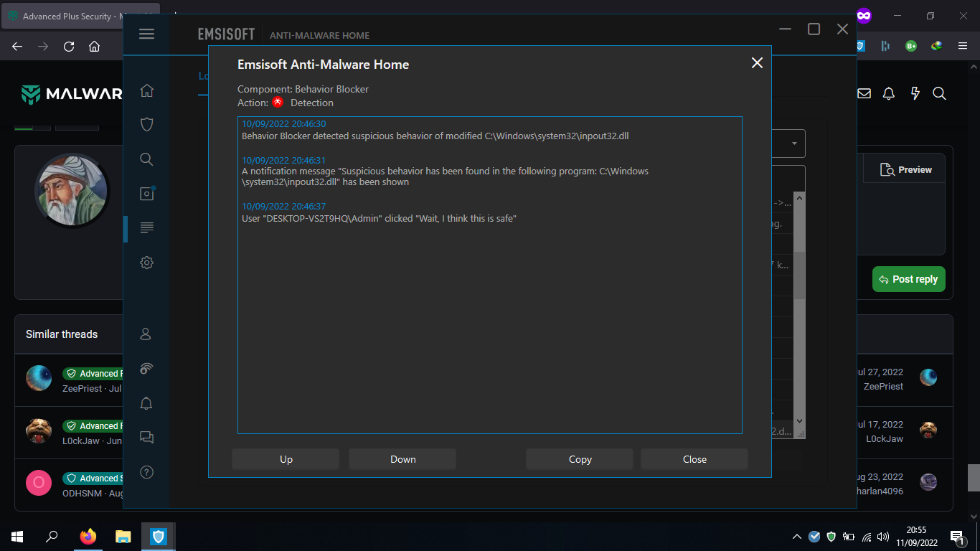This screenshot has height=551, width=980.
Task: Open the browser home page
Action: pyautogui.click(x=94, y=46)
